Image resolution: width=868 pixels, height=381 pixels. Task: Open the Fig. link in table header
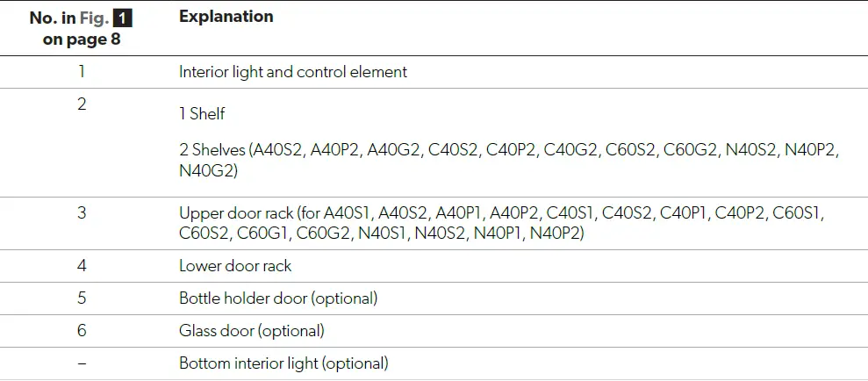point(100,18)
